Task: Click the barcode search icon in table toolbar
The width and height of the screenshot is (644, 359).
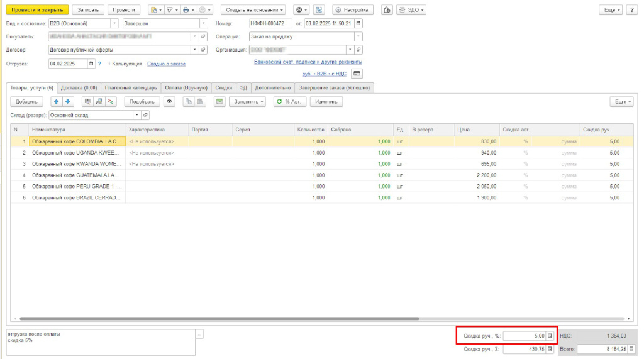Action: 87,101
